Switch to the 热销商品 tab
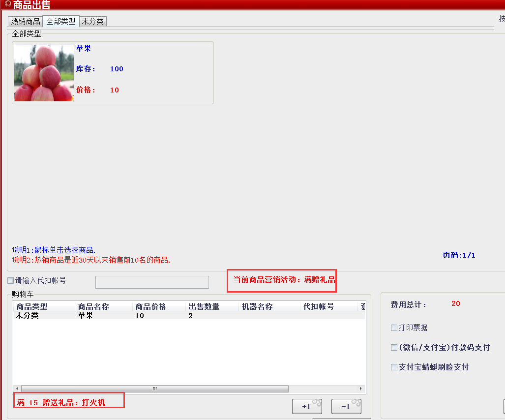 26,22
